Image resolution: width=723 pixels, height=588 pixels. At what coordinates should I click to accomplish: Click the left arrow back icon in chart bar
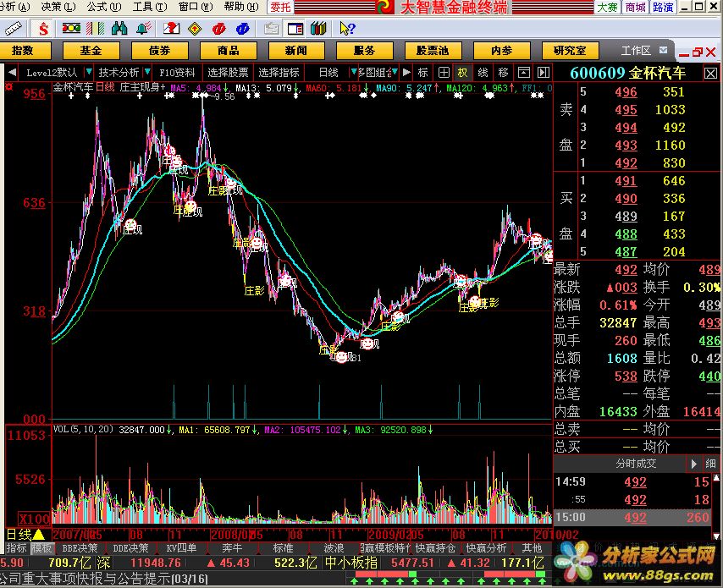click(x=13, y=73)
